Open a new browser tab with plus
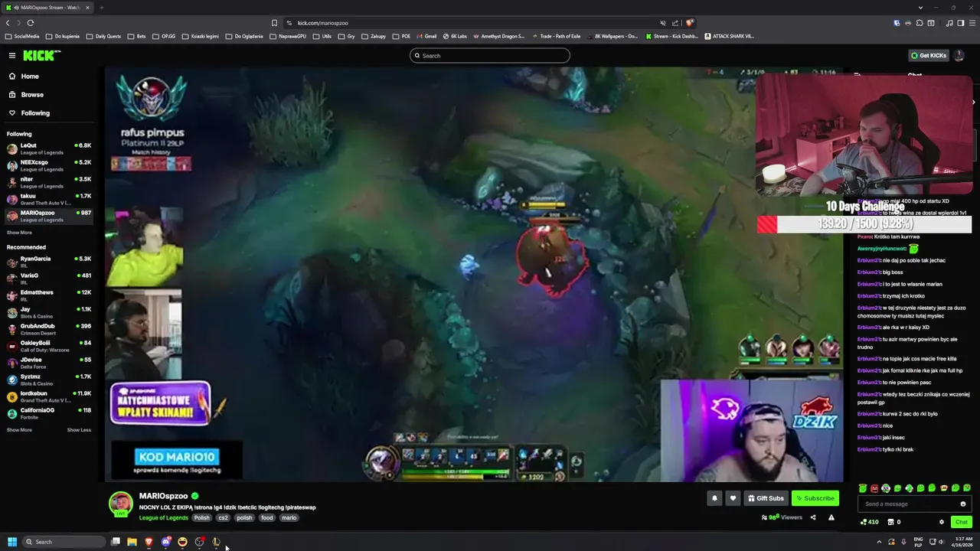This screenshot has width=980, height=551. [101, 8]
